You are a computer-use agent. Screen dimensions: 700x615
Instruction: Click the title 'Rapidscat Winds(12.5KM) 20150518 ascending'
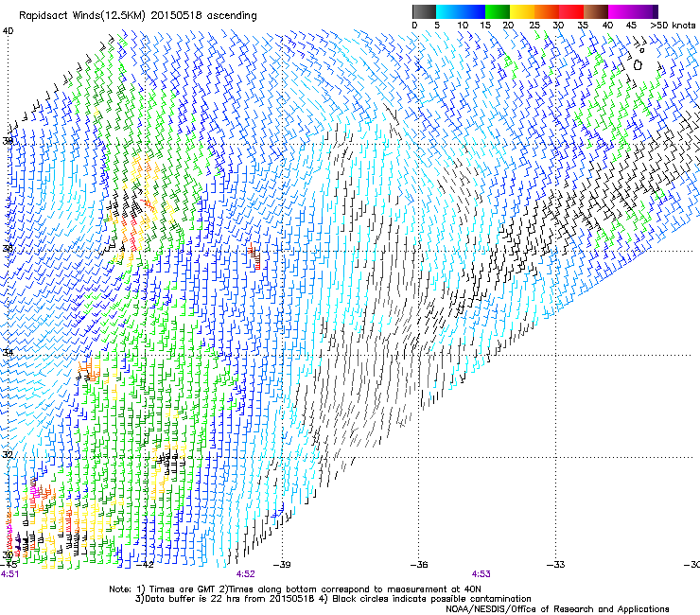[138, 16]
